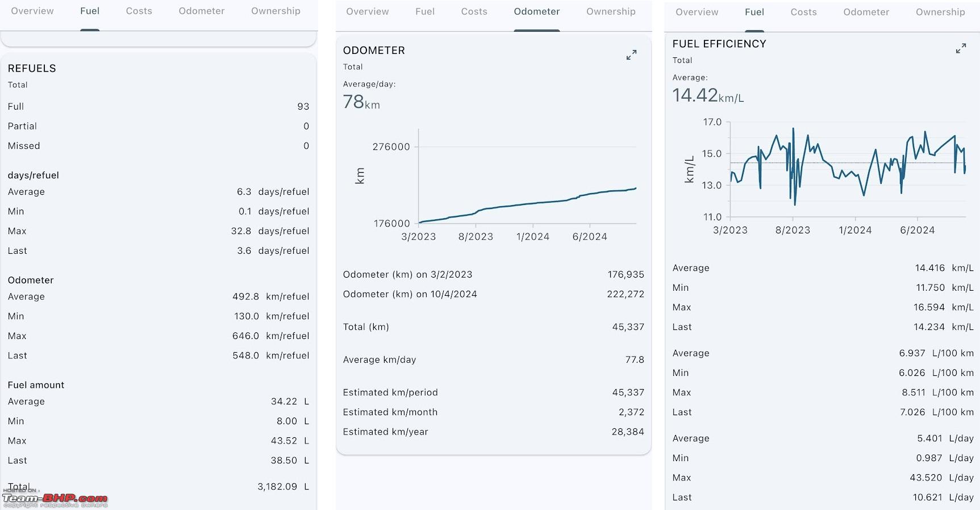Click the 8.511 L/100 km max value
Screen dimensions: 980x510
(937, 392)
